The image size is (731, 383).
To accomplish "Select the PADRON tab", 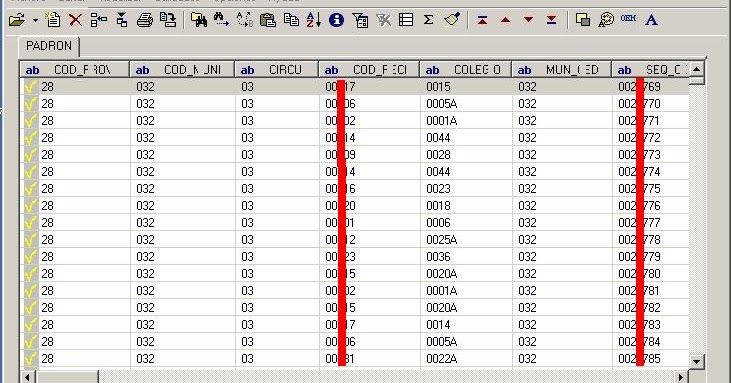I will pos(49,46).
